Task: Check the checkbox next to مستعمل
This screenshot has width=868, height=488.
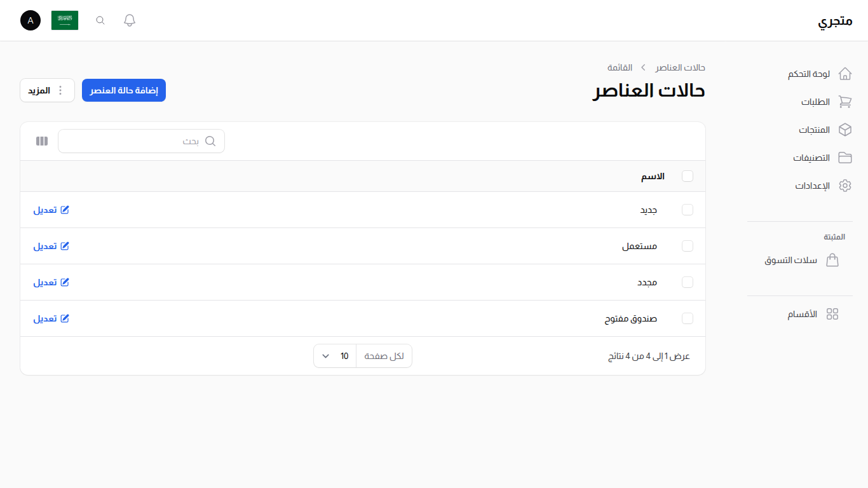Action: [688, 246]
